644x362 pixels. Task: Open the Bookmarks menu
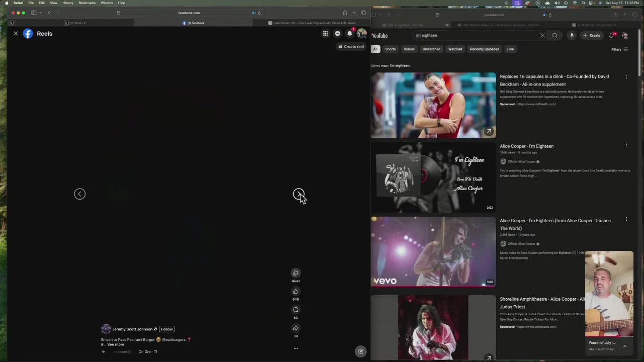(x=87, y=3)
